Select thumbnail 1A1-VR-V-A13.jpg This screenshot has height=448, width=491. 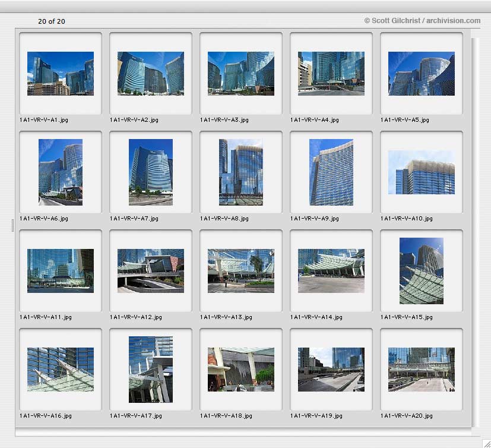(x=241, y=271)
